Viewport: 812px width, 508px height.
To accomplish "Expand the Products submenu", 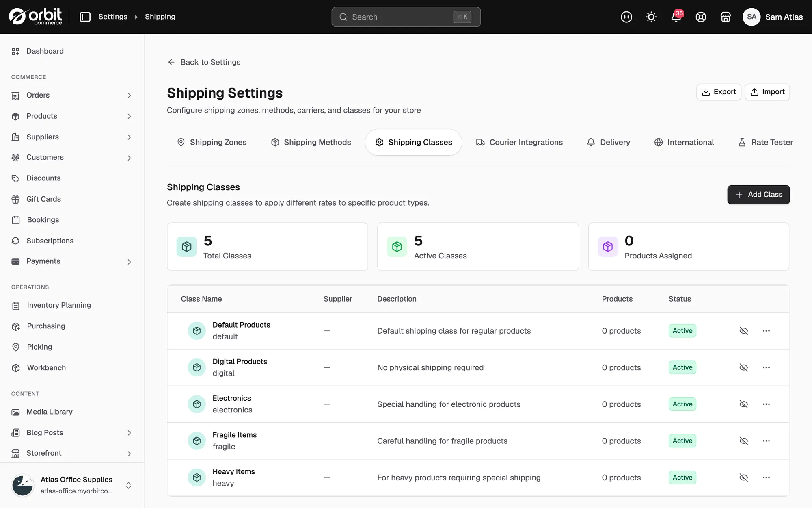I will pyautogui.click(x=129, y=116).
